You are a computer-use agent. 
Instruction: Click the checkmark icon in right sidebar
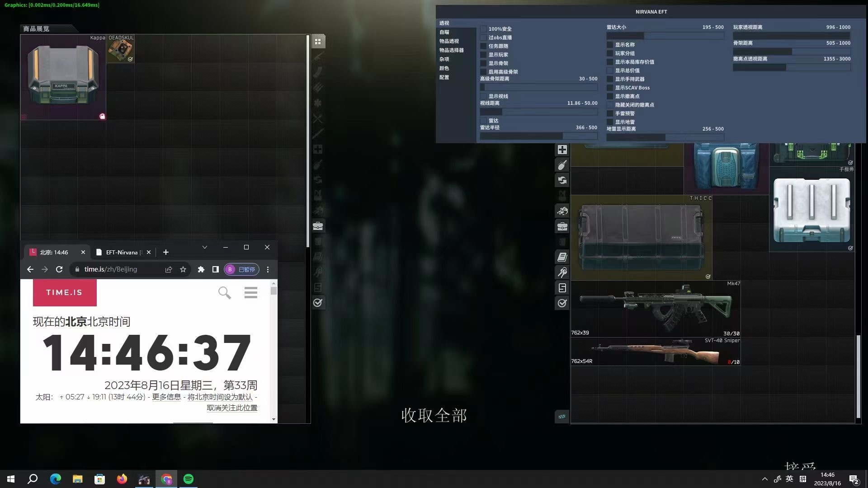[562, 303]
